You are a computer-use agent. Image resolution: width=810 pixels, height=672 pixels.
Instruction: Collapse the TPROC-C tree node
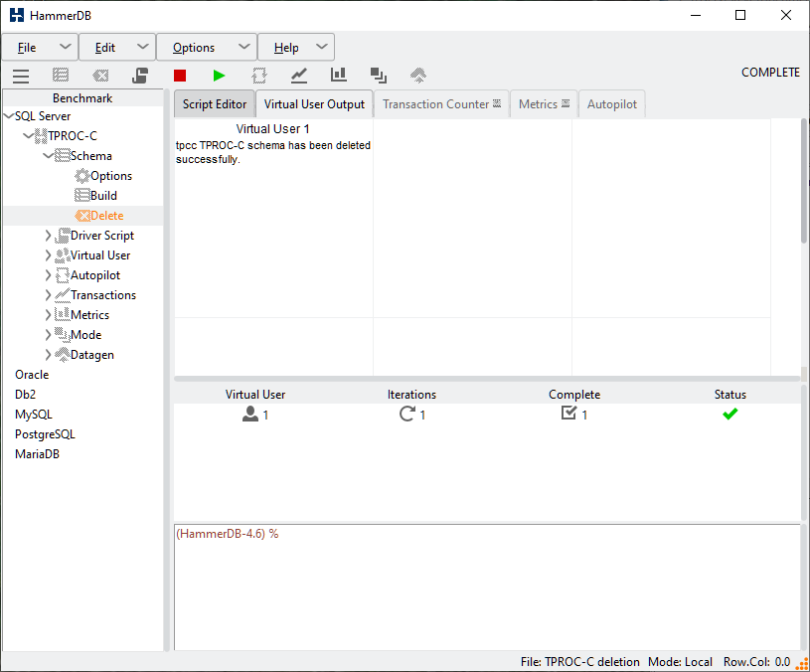[x=29, y=136]
